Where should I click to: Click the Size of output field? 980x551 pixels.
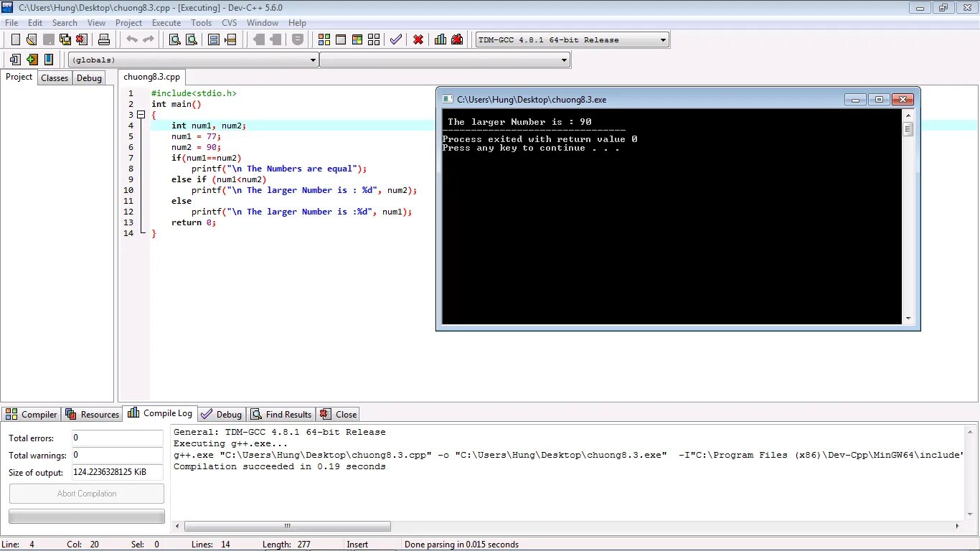click(x=118, y=472)
